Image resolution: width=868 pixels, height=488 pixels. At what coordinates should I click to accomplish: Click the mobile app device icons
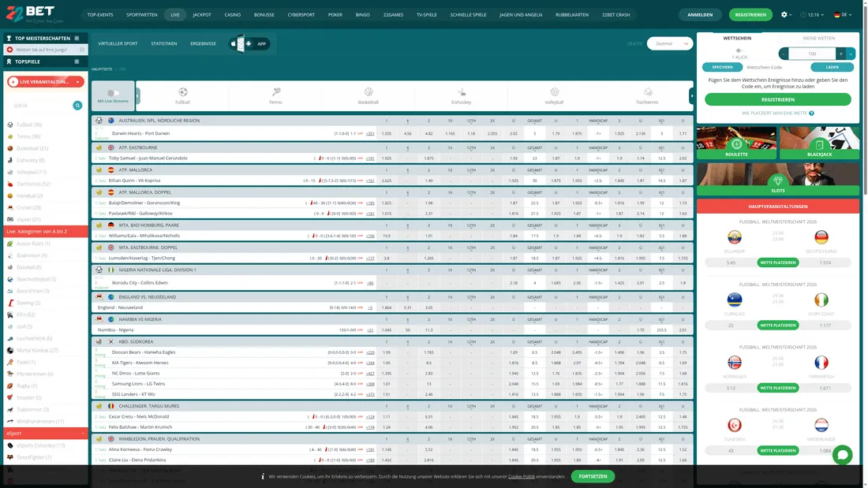coord(241,43)
